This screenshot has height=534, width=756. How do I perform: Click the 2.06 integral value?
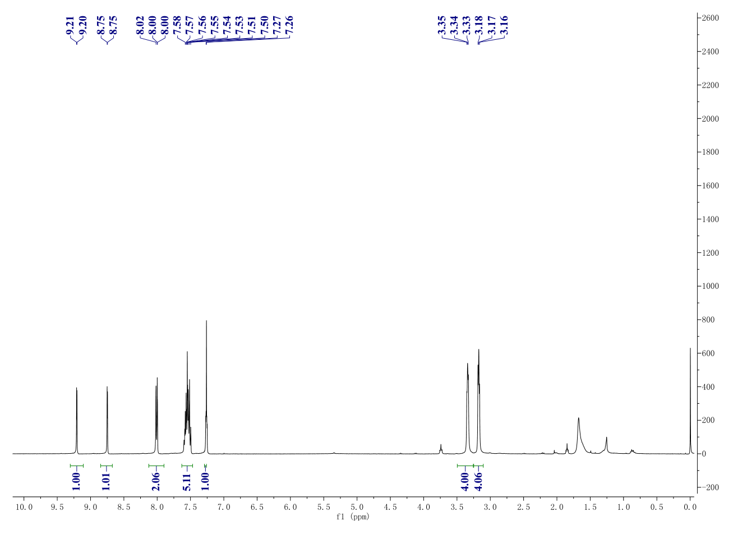(x=156, y=481)
